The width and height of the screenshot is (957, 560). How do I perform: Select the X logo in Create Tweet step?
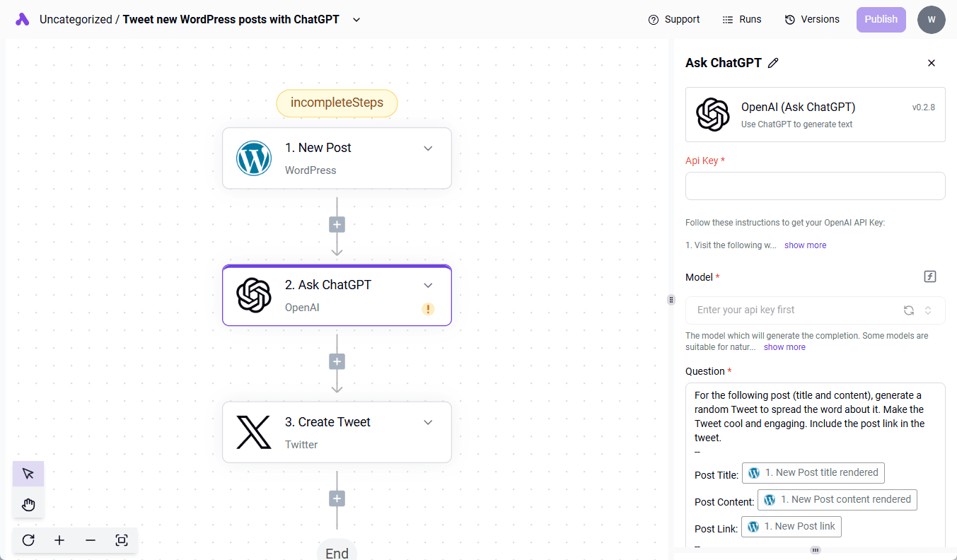point(254,433)
